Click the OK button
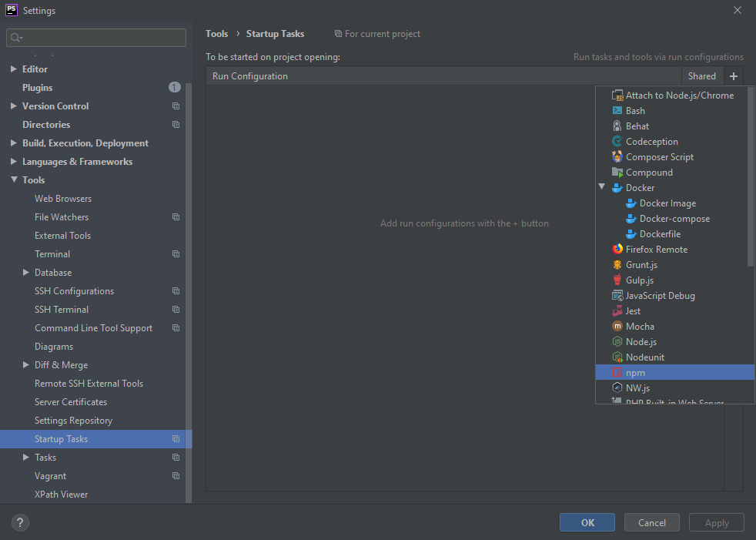The height and width of the screenshot is (540, 756). (587, 522)
